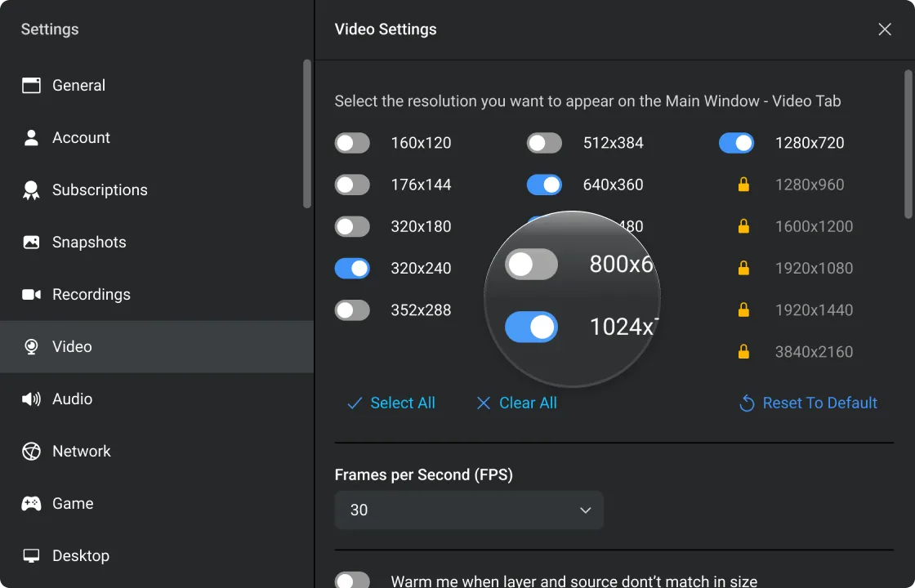Click the Snapshots picture icon
This screenshot has height=588, width=915.
tap(31, 243)
